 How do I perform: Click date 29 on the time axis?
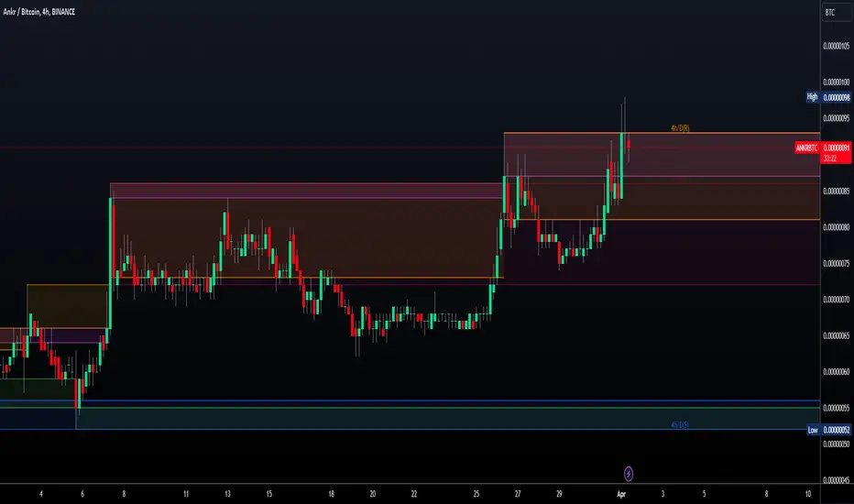(x=559, y=494)
